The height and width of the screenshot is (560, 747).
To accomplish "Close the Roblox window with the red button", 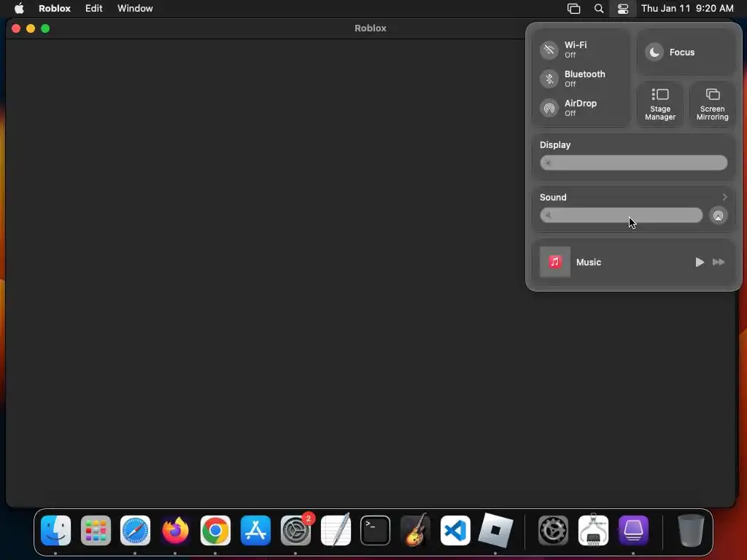I will pyautogui.click(x=16, y=28).
